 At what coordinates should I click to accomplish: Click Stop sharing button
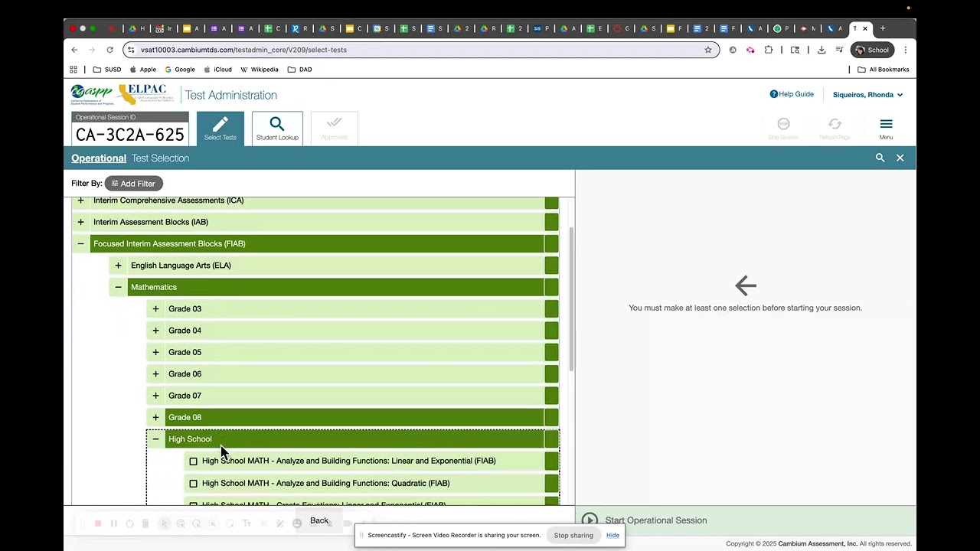[573, 535]
